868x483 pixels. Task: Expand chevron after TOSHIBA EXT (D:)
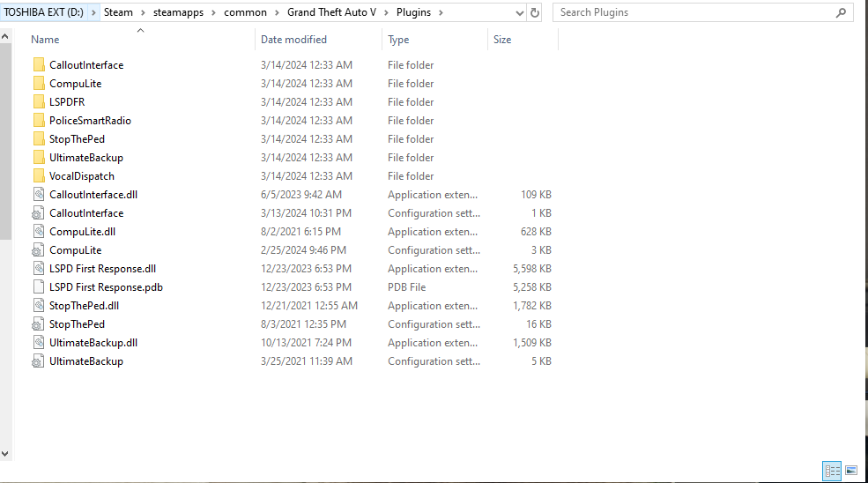[x=93, y=12]
